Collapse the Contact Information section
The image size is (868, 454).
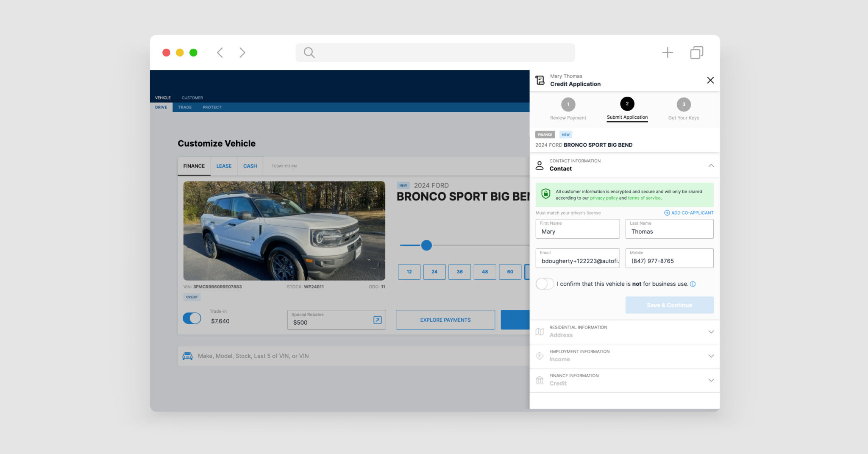pos(711,165)
